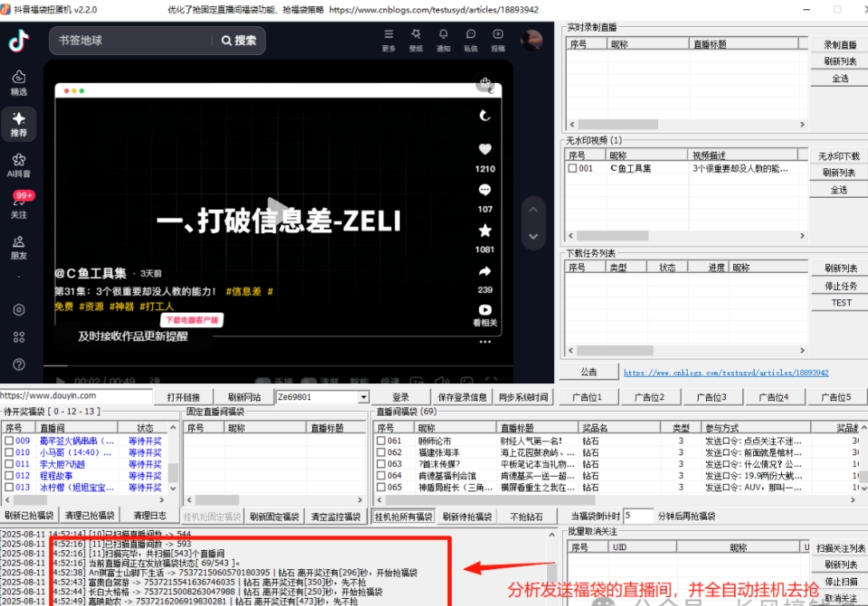Click the 当福袋倒计时 minutes input field
The width and height of the screenshot is (868, 606).
(x=637, y=516)
